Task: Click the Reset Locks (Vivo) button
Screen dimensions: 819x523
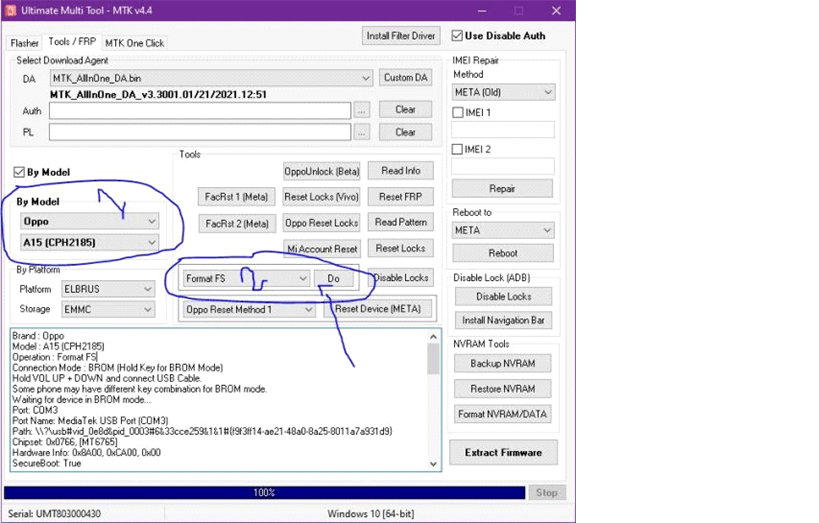Action: (x=322, y=197)
